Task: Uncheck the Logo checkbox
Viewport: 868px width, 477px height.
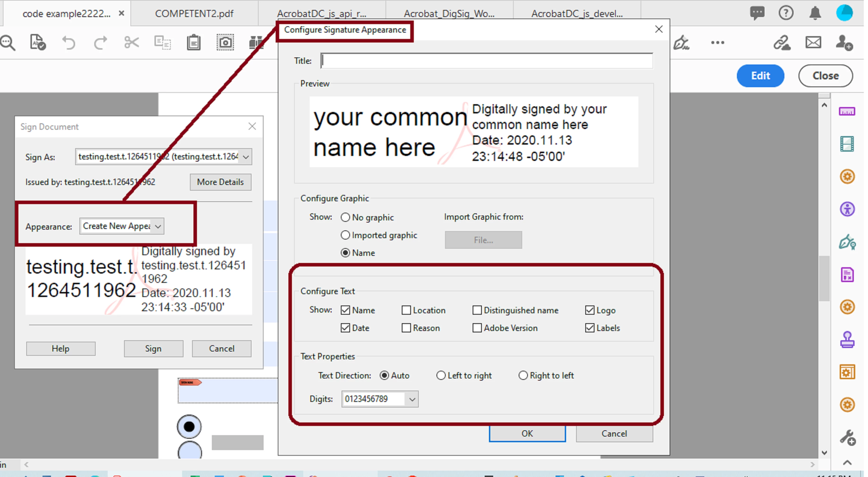Action: (589, 310)
